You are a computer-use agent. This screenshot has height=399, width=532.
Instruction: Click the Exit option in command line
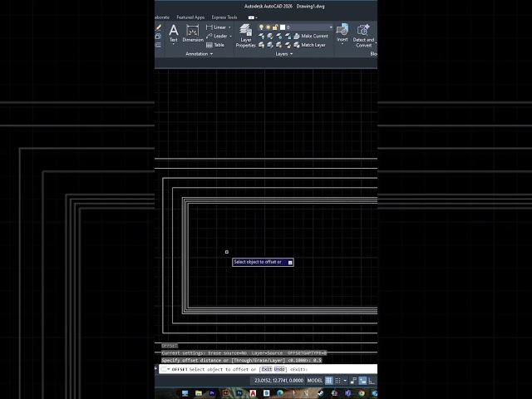(267, 369)
